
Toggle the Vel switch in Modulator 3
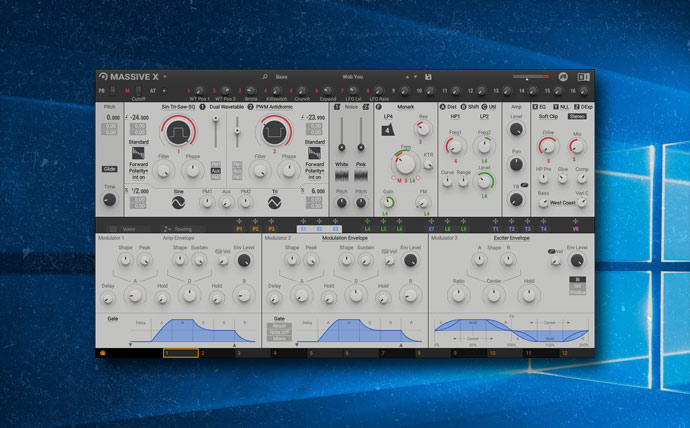coord(551,252)
